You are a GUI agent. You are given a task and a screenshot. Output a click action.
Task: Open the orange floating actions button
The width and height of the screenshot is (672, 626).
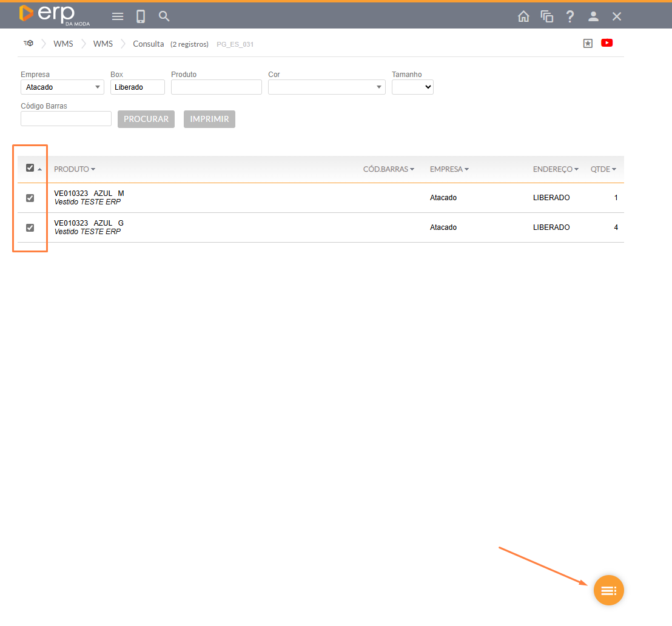608,590
